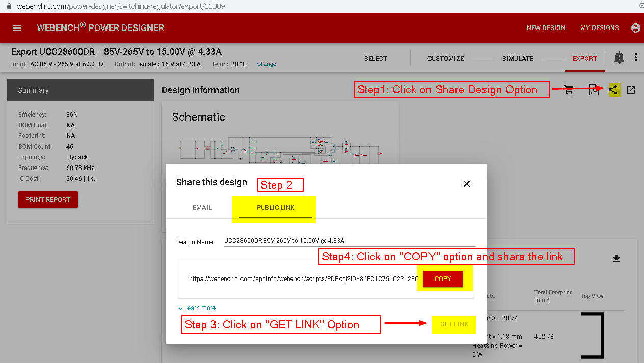Click the 402.78 footprint value
The height and width of the screenshot is (363, 644).
544,337
